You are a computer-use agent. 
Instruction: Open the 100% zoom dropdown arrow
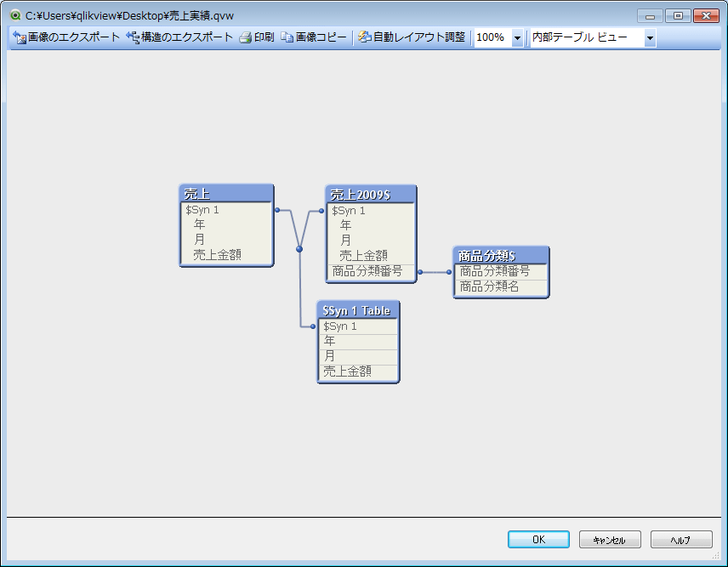pos(517,38)
